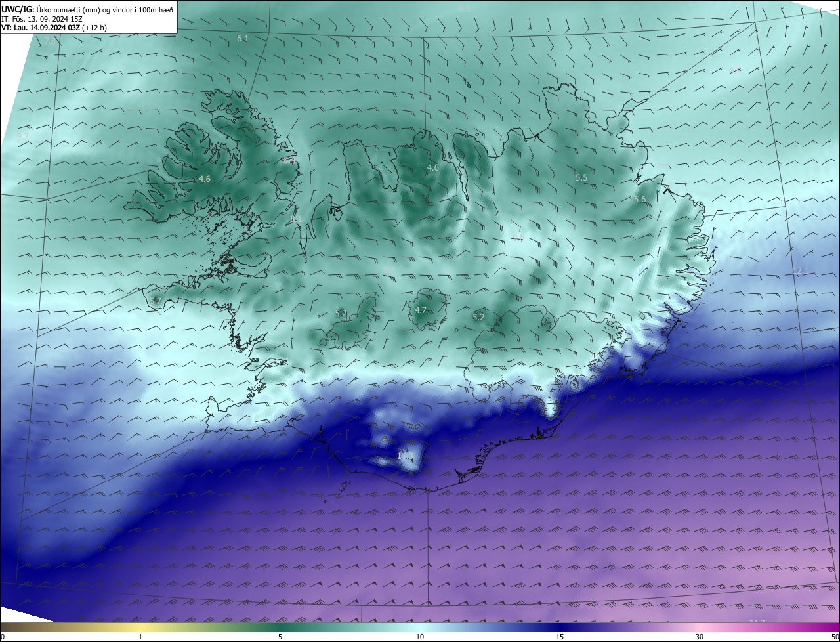Click the colorbar tick label 1

140,637
